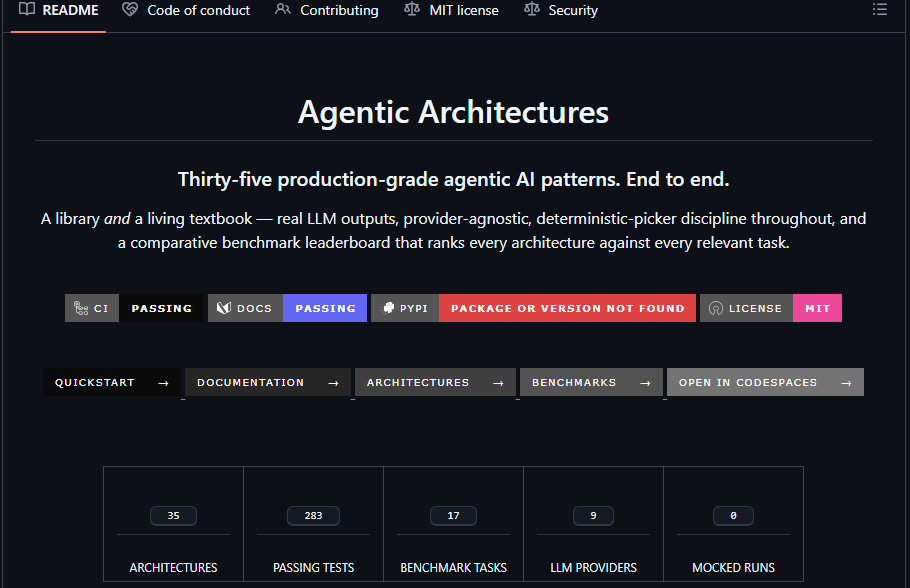
Task: Click the Agentic Architectures heading
Action: click(453, 112)
